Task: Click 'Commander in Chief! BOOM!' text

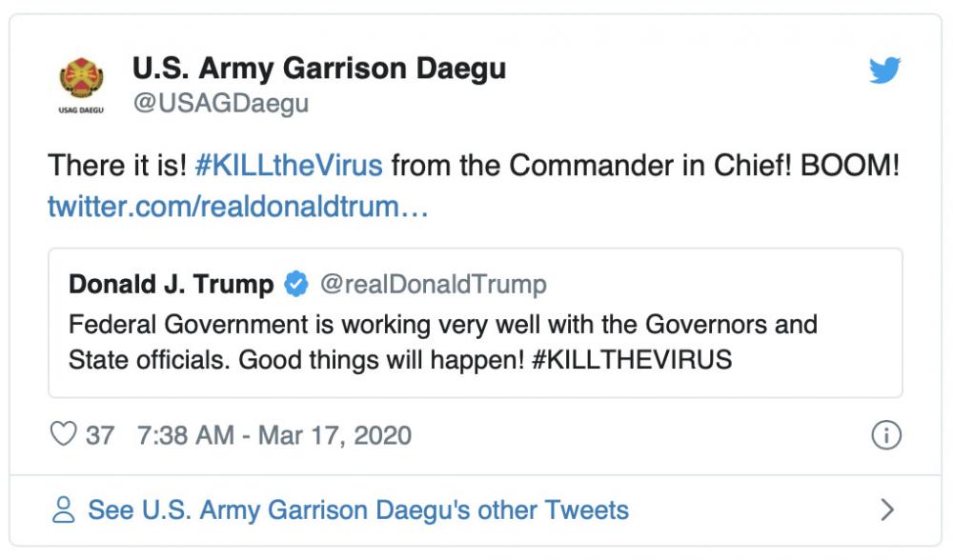Action: 704,165
